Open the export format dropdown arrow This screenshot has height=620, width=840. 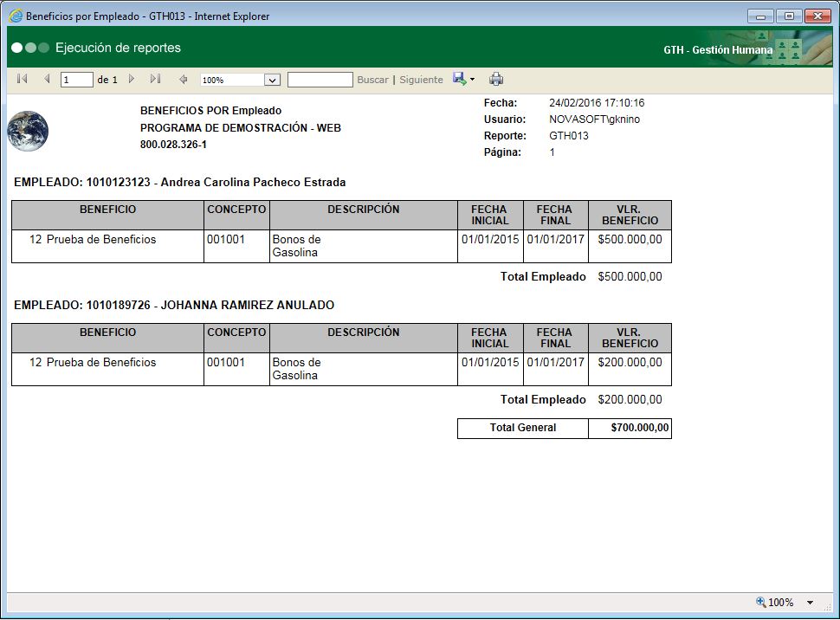[x=472, y=80]
